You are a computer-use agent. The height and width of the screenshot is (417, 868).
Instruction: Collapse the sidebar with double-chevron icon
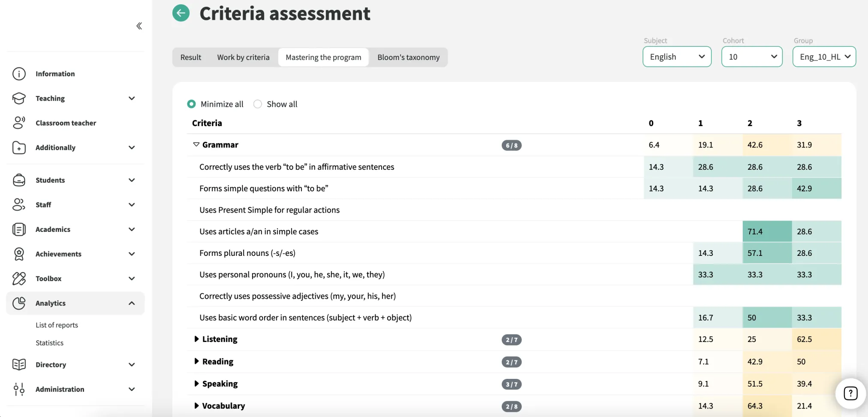click(139, 26)
